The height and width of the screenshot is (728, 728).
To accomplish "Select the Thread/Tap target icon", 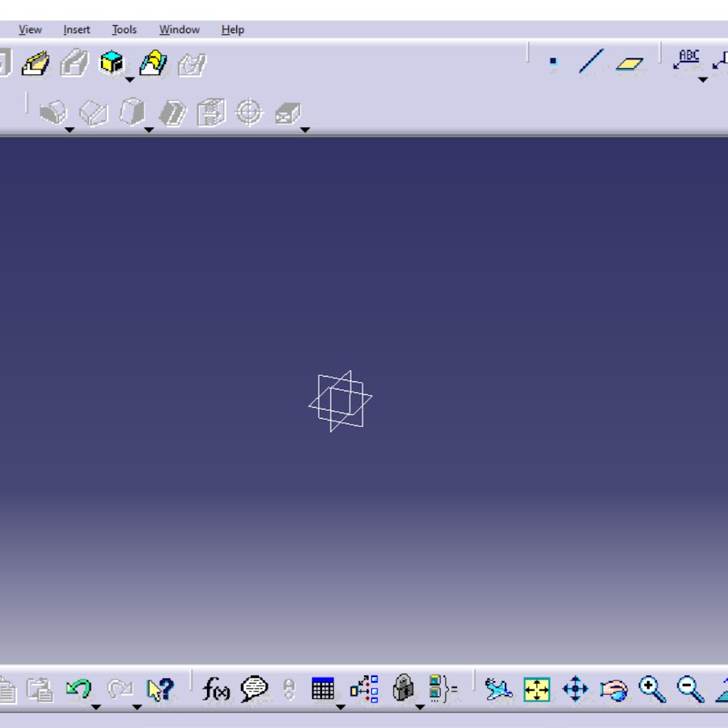I will [250, 112].
